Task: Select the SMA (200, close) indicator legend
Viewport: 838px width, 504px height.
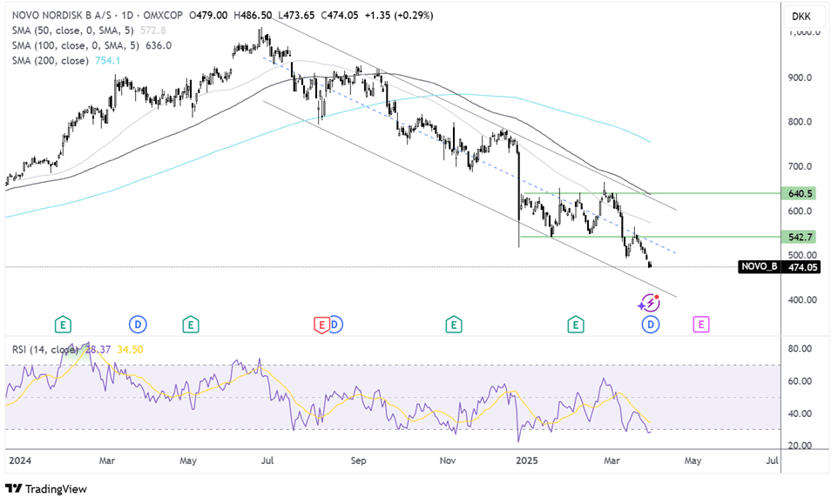Action: click(51, 60)
